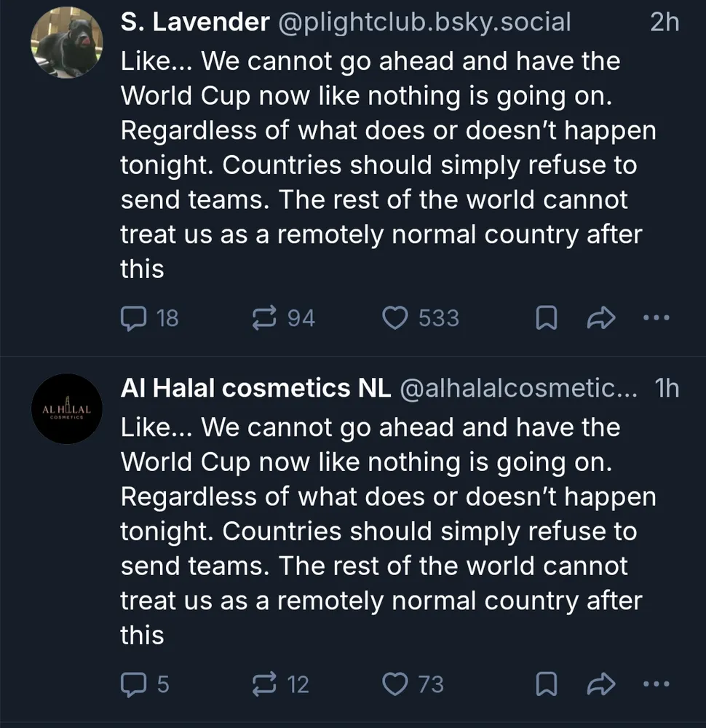Like S. Lavender's post
Screen dimensions: 706x728
coord(394,318)
